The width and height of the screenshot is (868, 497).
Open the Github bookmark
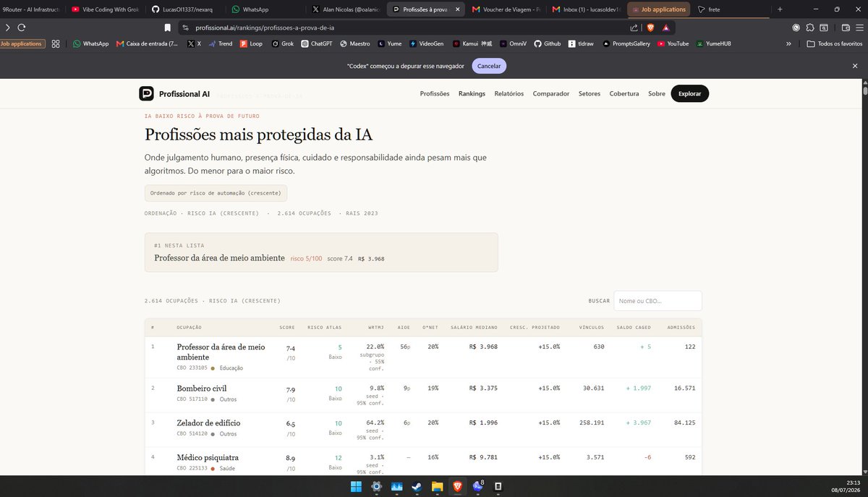pos(548,43)
